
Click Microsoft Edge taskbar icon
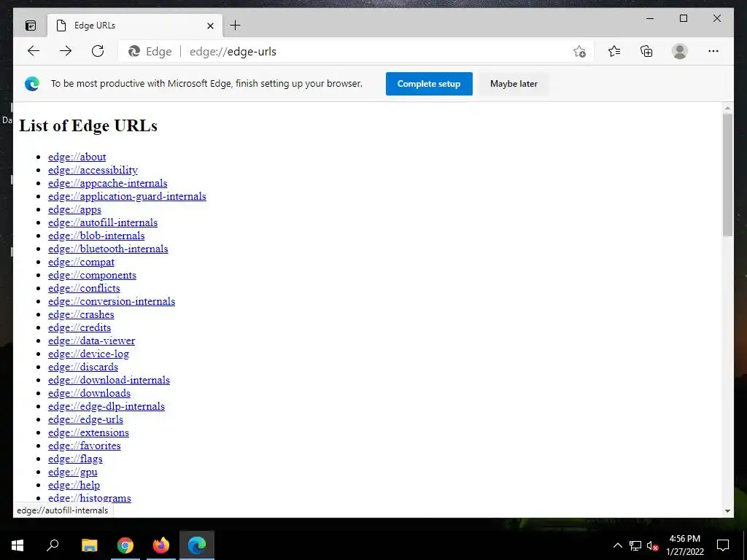pos(197,545)
